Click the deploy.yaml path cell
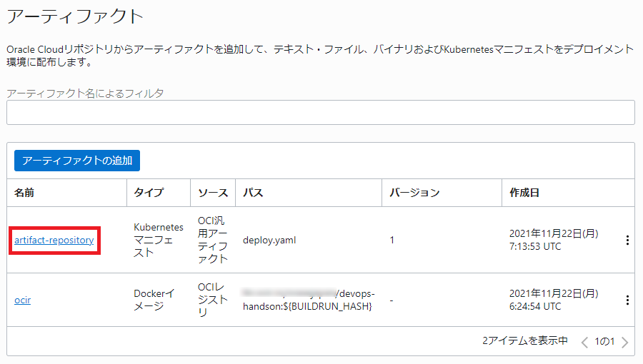 click(269, 241)
